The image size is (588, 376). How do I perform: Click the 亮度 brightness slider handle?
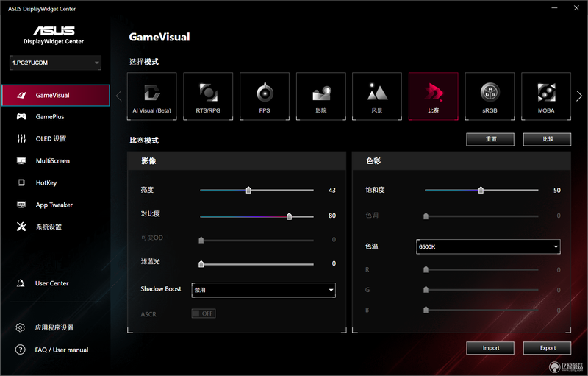tap(248, 191)
